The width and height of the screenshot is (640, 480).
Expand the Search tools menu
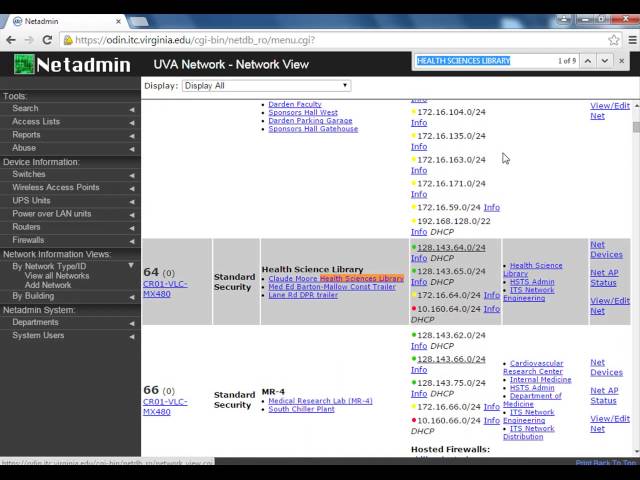[70, 109]
